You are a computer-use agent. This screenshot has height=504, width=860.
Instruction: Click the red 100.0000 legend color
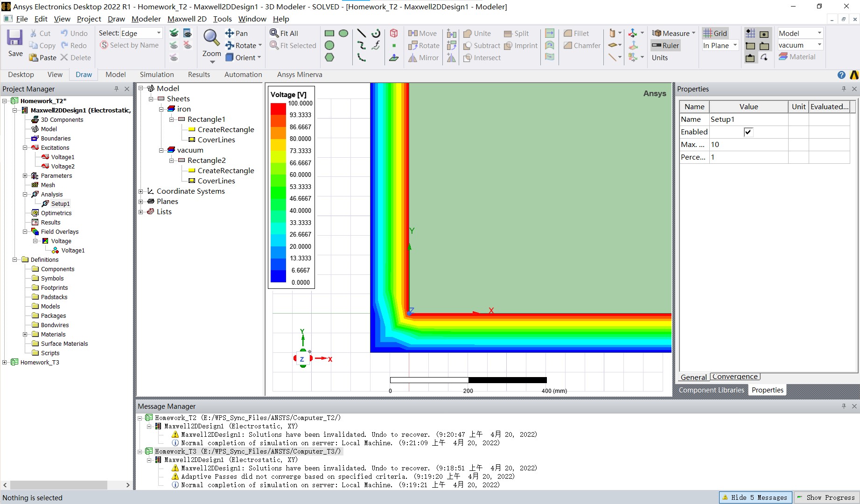coord(278,109)
